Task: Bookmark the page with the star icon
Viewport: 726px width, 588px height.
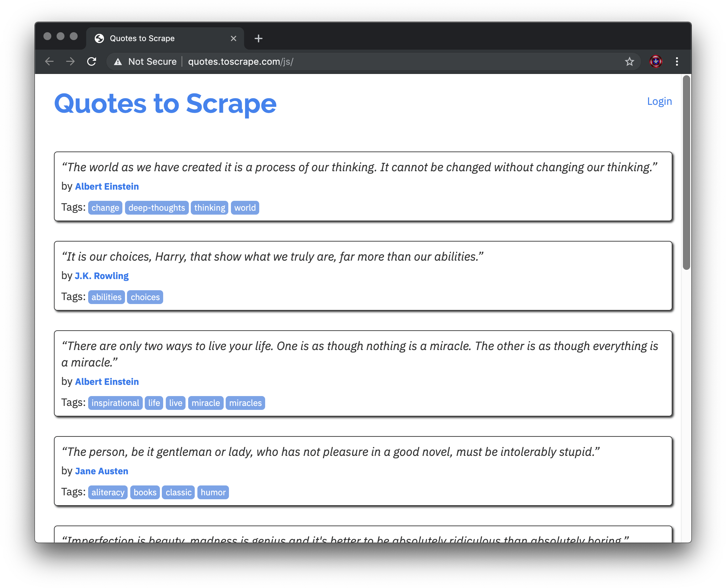Action: coord(629,62)
